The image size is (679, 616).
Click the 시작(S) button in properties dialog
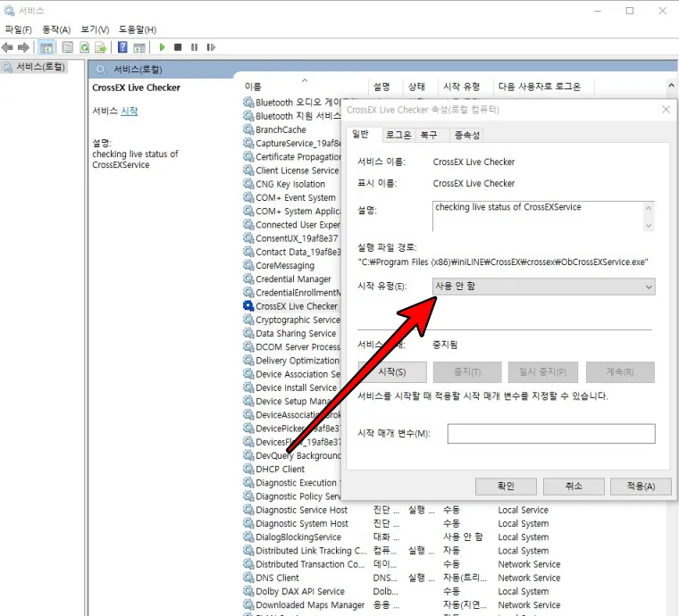click(392, 372)
